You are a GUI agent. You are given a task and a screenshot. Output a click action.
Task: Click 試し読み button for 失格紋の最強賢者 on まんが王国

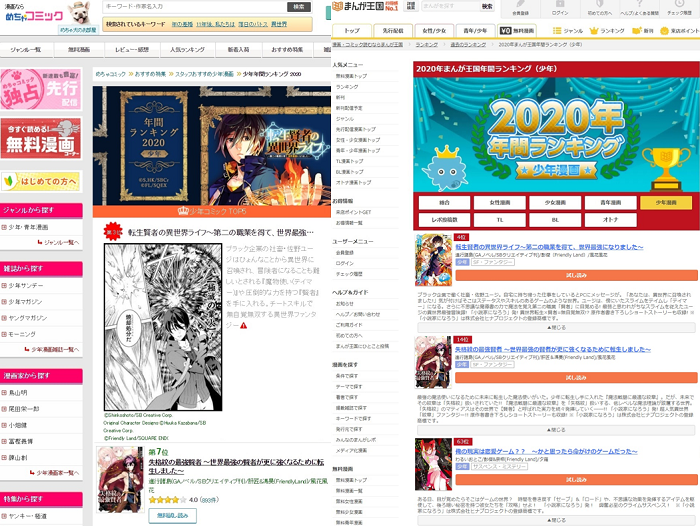[576, 377]
